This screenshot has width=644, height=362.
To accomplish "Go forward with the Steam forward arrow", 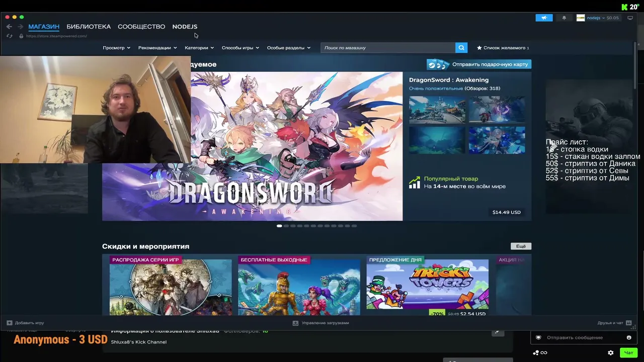I will point(21,27).
